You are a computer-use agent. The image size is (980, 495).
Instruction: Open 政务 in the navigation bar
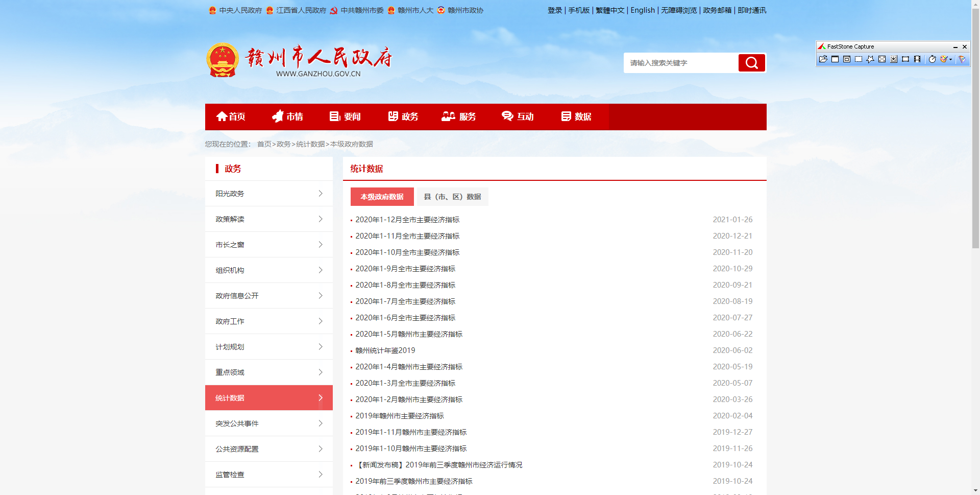[403, 116]
